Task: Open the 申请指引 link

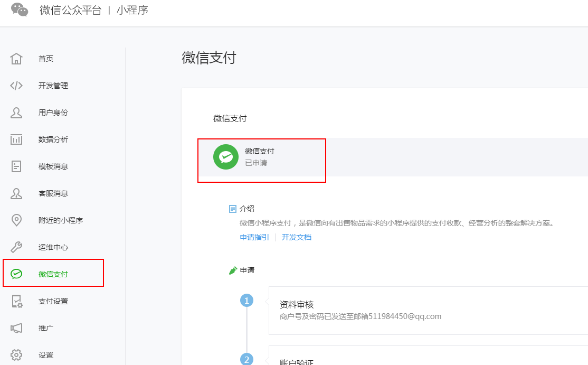Action: 254,237
